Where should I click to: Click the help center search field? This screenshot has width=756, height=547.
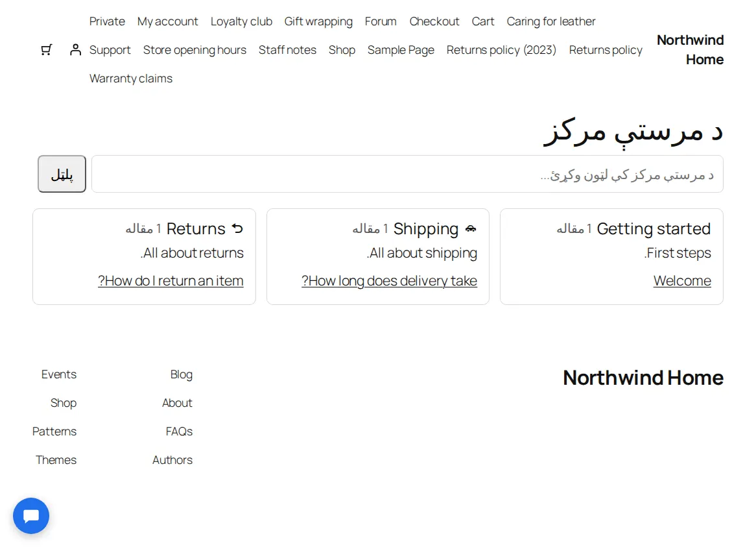click(407, 174)
